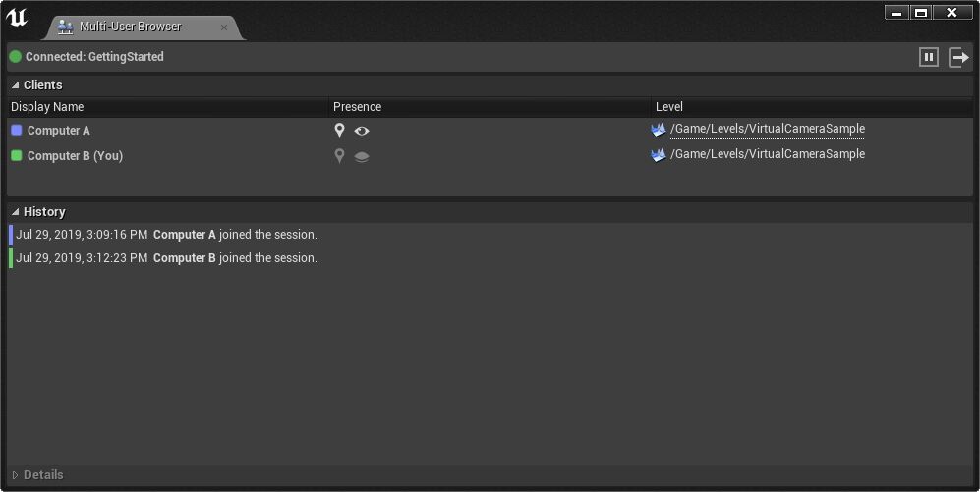Viewport: 980px width, 492px height.
Task: Click the Unreal Engine logo icon
Action: coord(17,18)
